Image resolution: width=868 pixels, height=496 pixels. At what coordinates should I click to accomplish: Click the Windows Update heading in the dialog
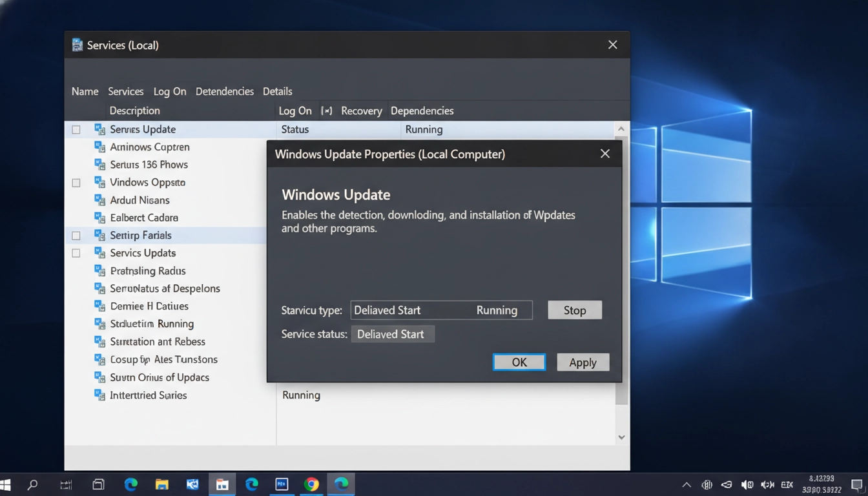point(336,195)
